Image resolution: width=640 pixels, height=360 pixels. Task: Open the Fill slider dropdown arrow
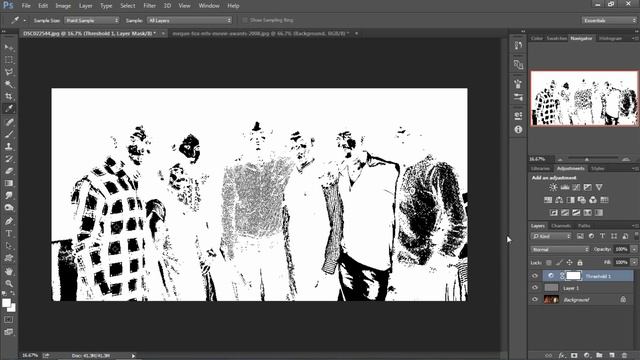click(x=634, y=262)
